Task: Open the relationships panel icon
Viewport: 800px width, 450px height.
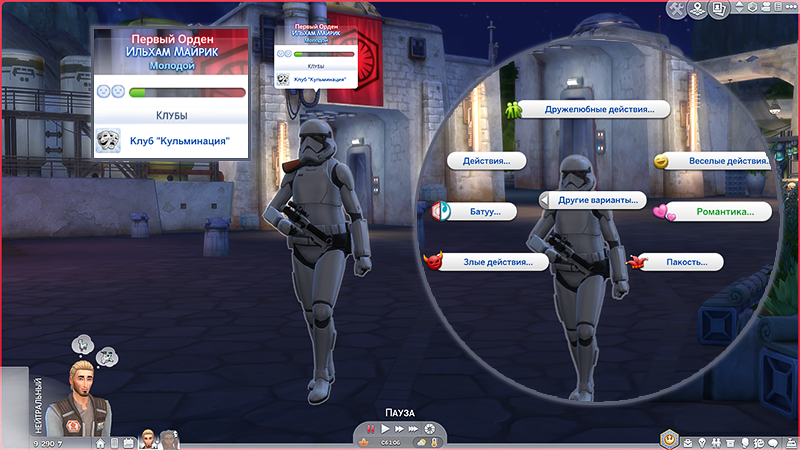Action: (716, 443)
